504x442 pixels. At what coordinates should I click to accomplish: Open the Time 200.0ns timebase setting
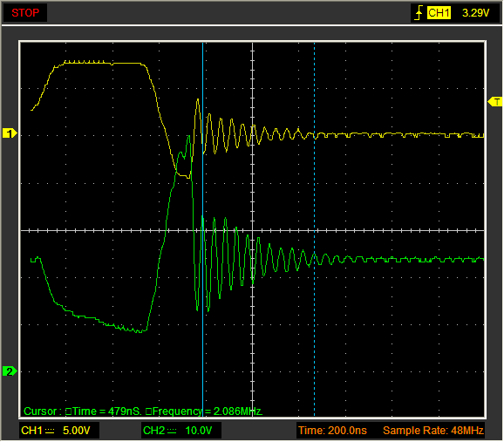pos(332,431)
